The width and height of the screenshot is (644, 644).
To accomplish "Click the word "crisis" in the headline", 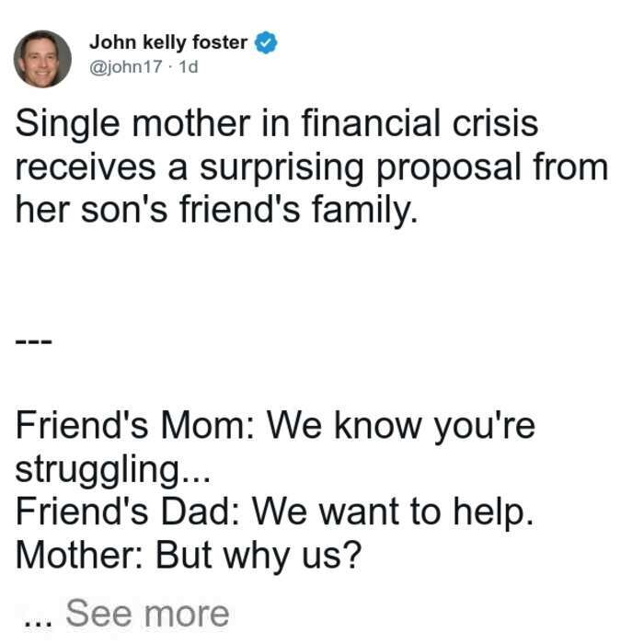I will click(495, 123).
